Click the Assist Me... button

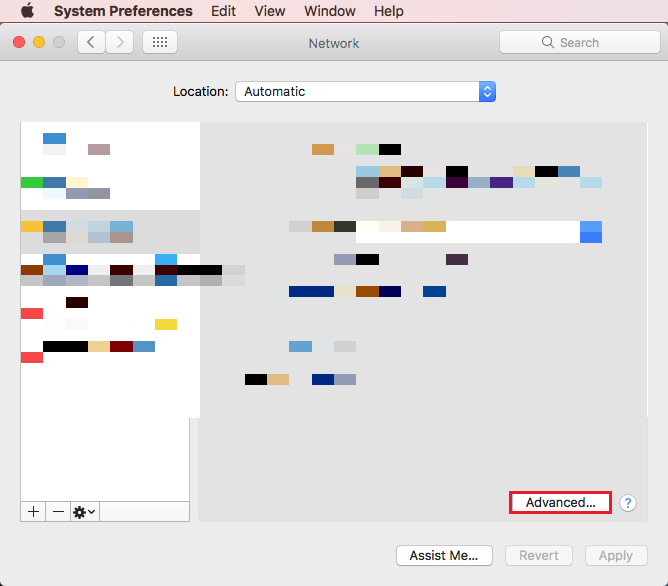[x=444, y=555]
